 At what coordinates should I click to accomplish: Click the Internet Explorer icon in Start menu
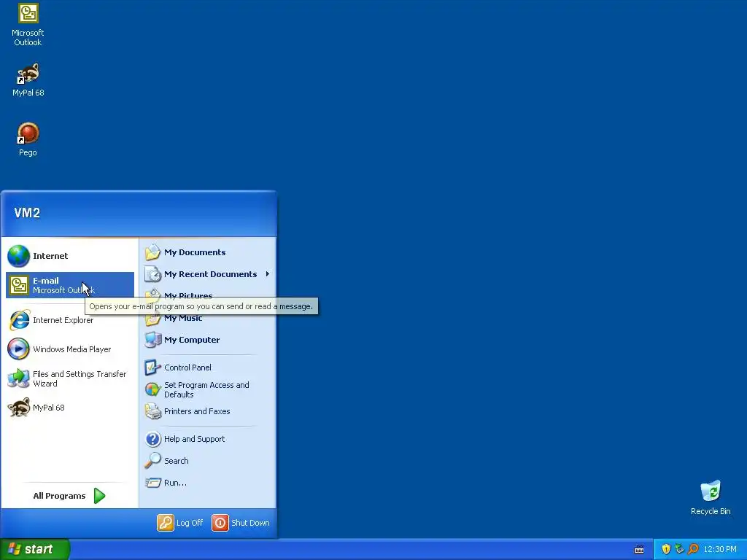pyautogui.click(x=19, y=320)
